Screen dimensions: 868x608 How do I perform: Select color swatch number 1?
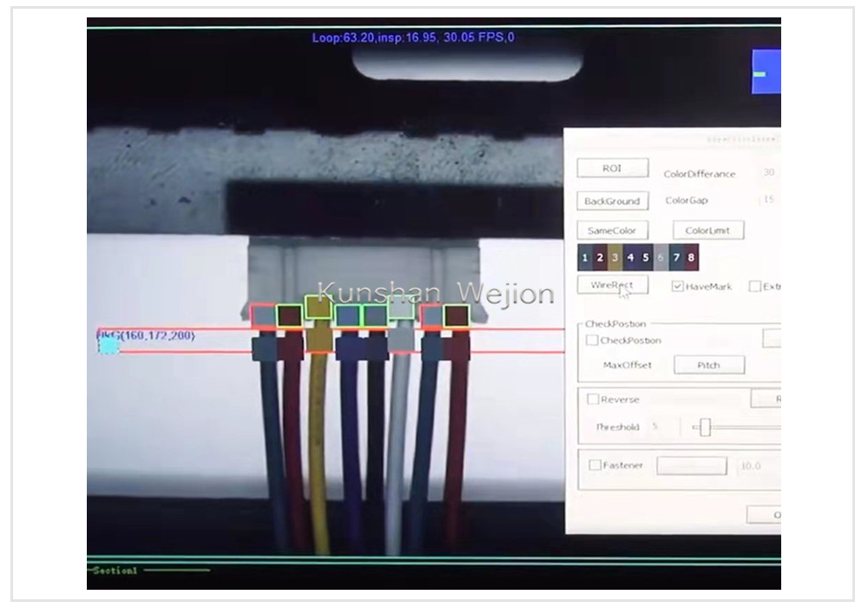[x=585, y=258]
